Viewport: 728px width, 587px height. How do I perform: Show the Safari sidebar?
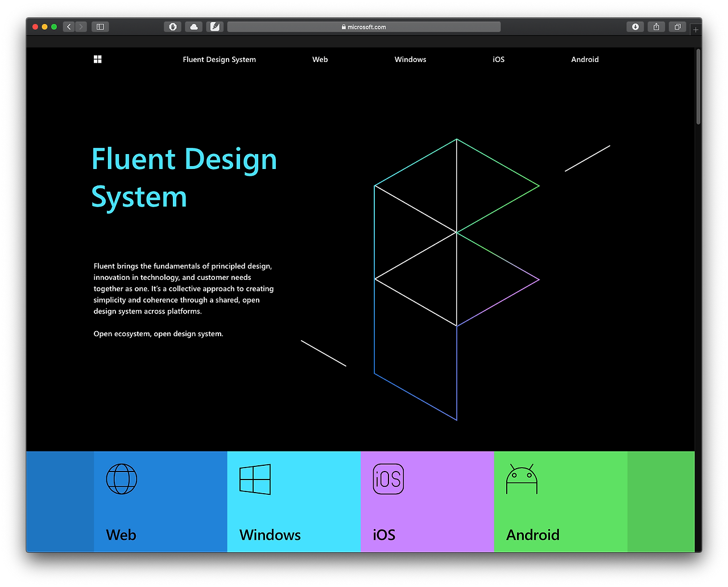[100, 27]
